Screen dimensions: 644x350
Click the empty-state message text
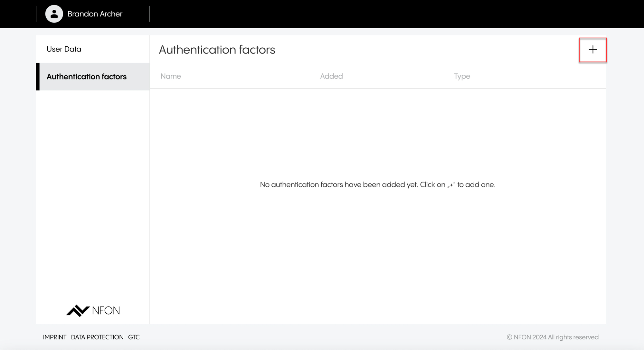coord(377,184)
